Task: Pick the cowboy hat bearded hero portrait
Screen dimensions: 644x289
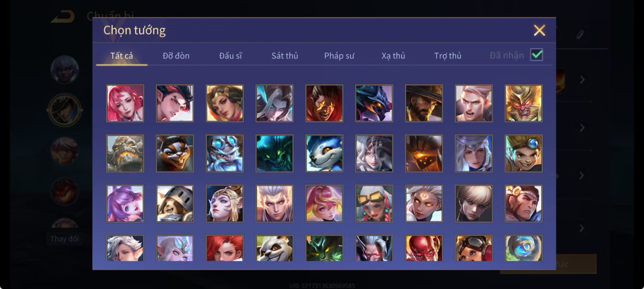Action: 424,103
